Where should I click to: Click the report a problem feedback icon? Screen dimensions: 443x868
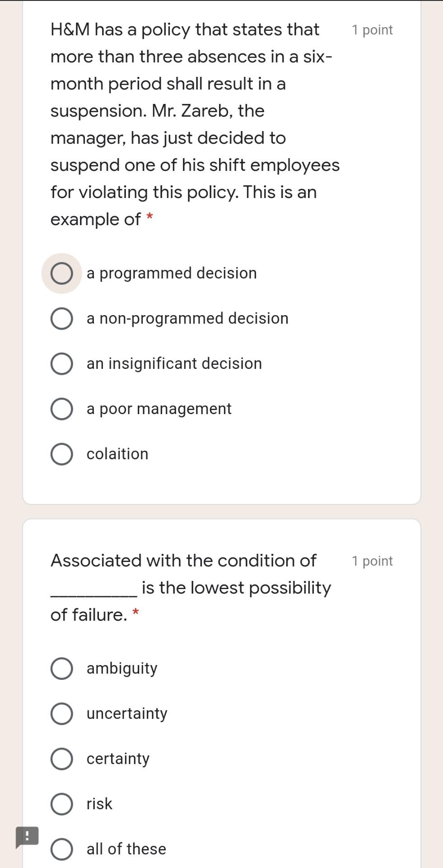(27, 836)
